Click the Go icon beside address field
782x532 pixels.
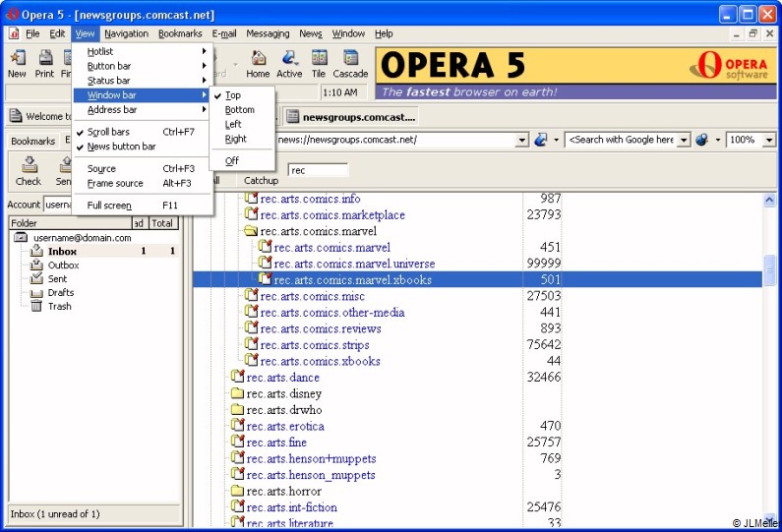(x=540, y=140)
